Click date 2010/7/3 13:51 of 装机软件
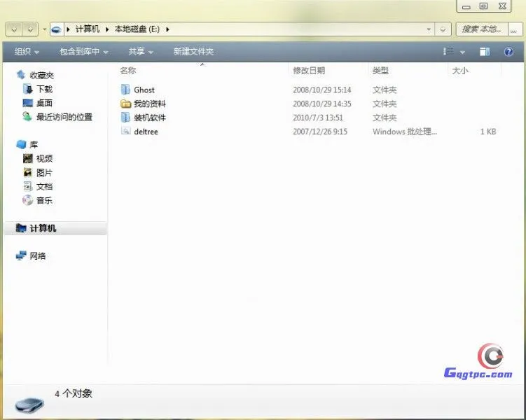The width and height of the screenshot is (526, 420). pos(318,118)
